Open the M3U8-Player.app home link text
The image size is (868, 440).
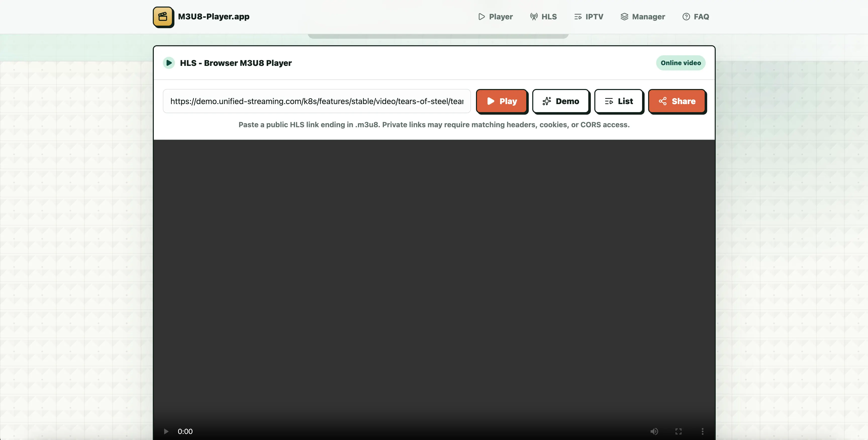214,17
